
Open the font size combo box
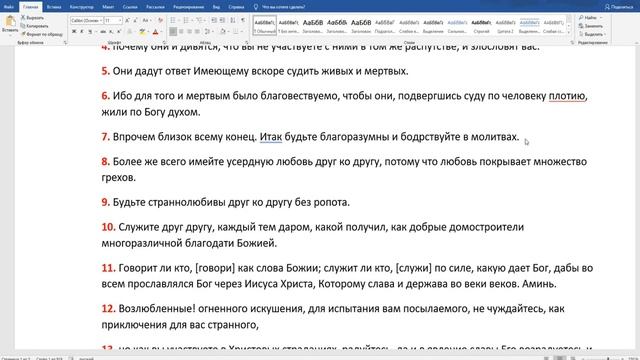point(113,20)
